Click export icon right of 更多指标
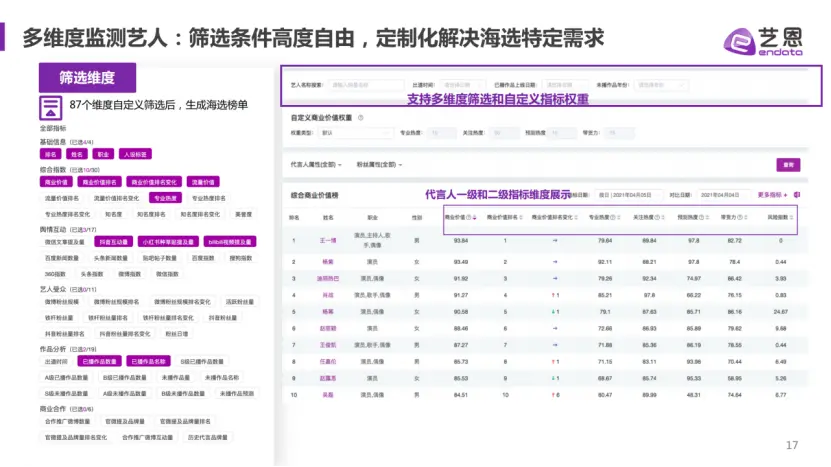The height and width of the screenshot is (467, 831). tap(797, 195)
